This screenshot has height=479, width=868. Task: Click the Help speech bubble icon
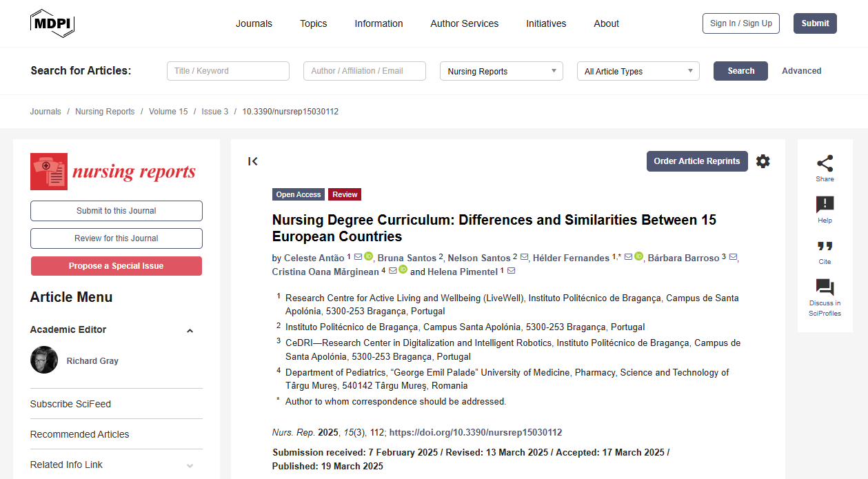(825, 205)
